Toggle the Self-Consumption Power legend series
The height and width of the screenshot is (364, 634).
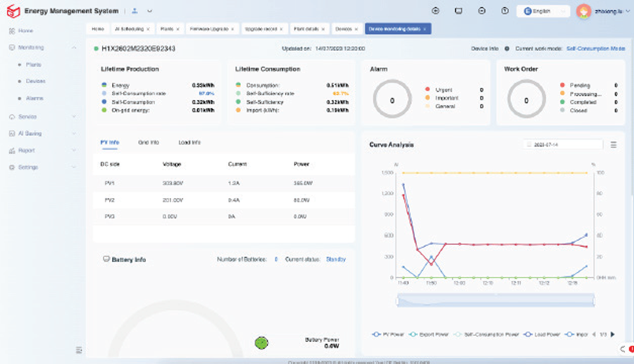(x=486, y=334)
